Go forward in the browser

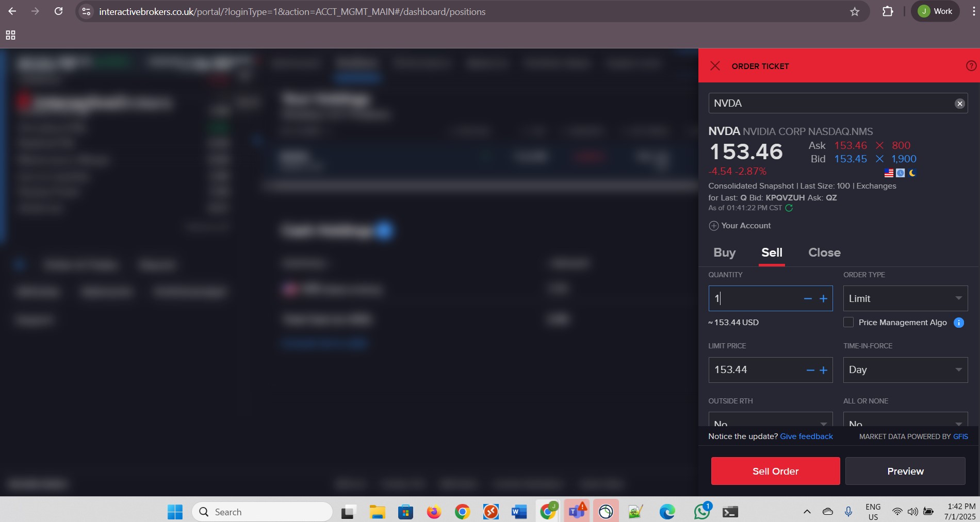pos(35,11)
